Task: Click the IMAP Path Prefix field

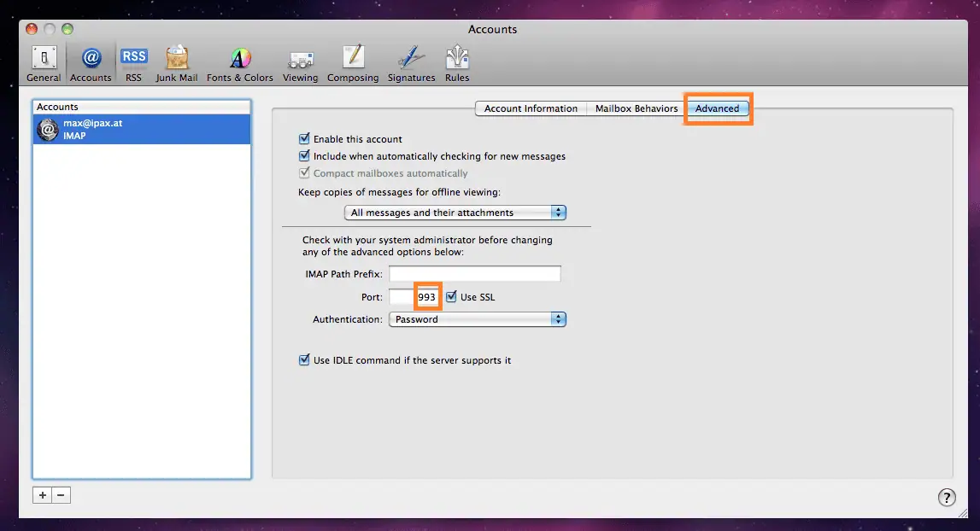Action: 474,274
